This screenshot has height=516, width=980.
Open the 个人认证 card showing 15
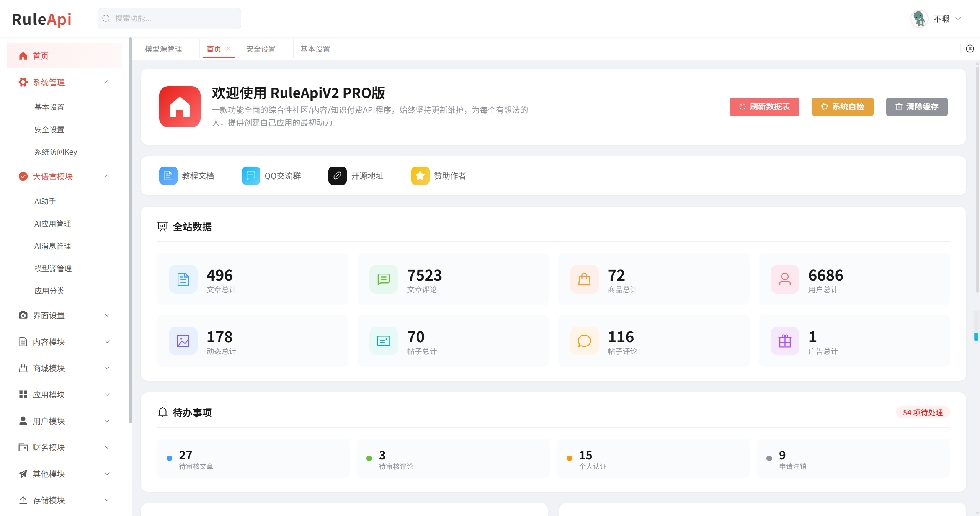pos(653,459)
